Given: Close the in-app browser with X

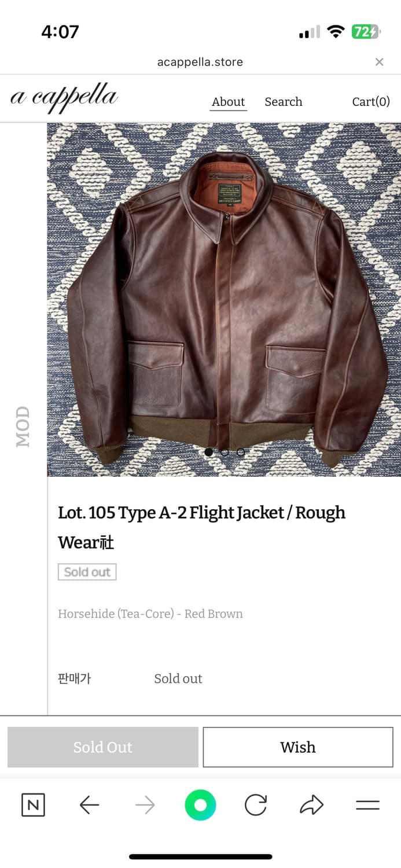Looking at the screenshot, I should click(x=380, y=62).
